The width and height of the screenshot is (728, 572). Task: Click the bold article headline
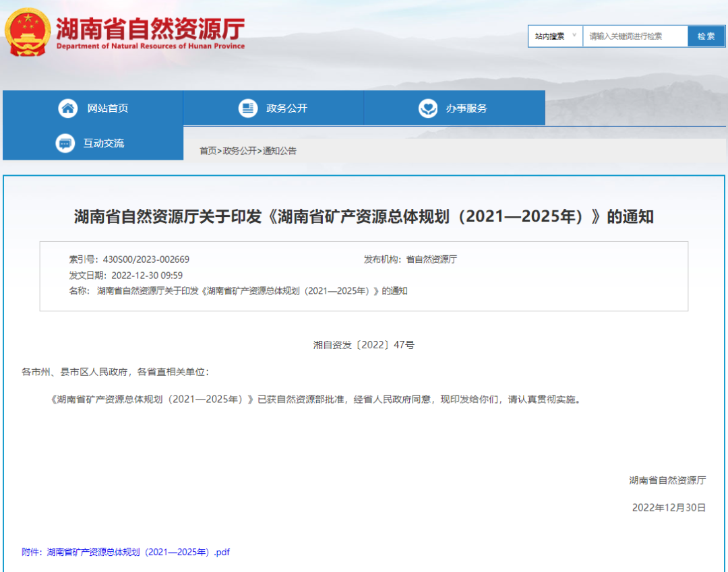coord(363,217)
